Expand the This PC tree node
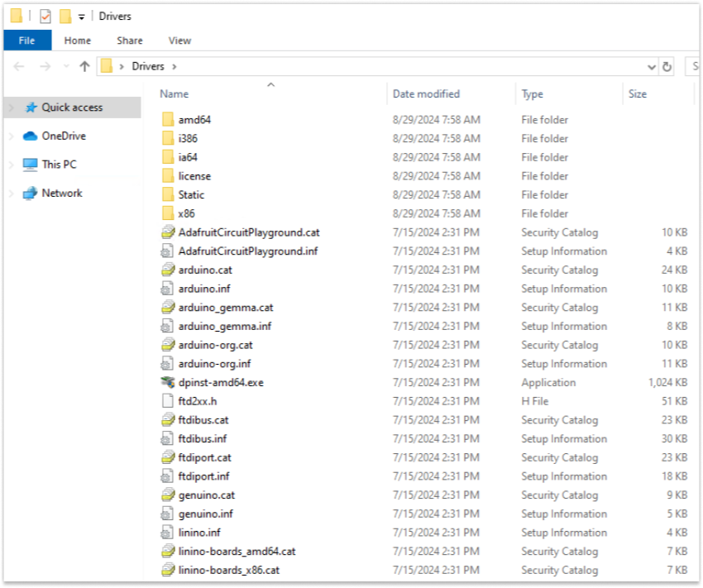703x588 pixels. click(12, 165)
